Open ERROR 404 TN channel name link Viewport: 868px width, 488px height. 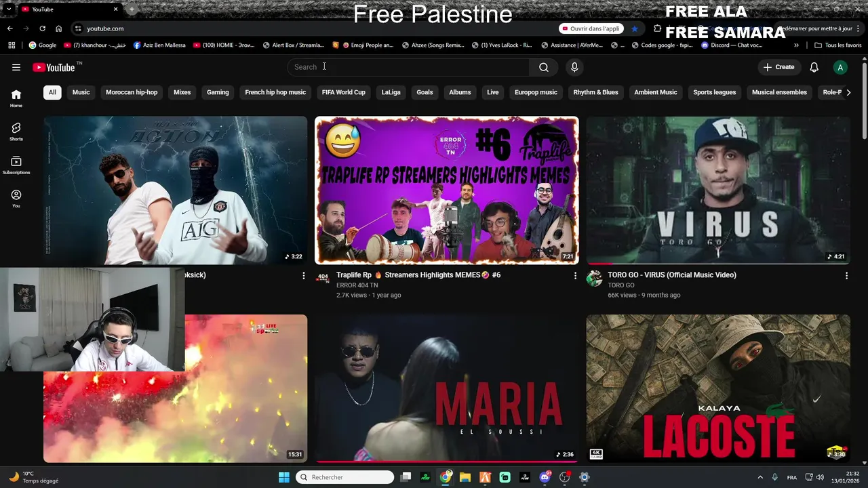[357, 285]
